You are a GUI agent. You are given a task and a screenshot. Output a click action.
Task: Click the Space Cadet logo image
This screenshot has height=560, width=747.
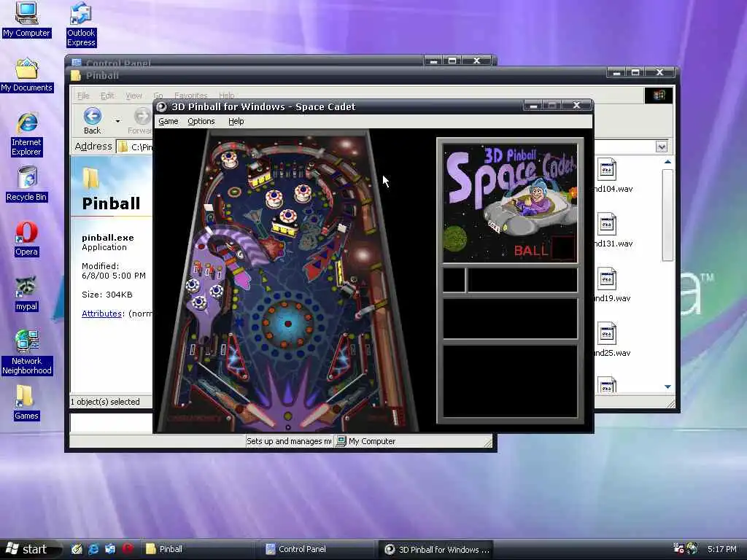[x=510, y=203]
